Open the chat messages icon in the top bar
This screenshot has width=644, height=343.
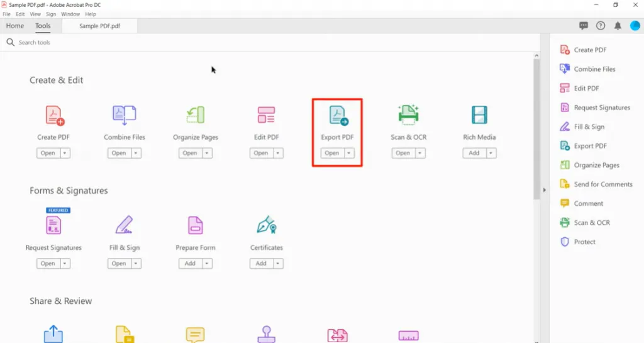(x=584, y=26)
